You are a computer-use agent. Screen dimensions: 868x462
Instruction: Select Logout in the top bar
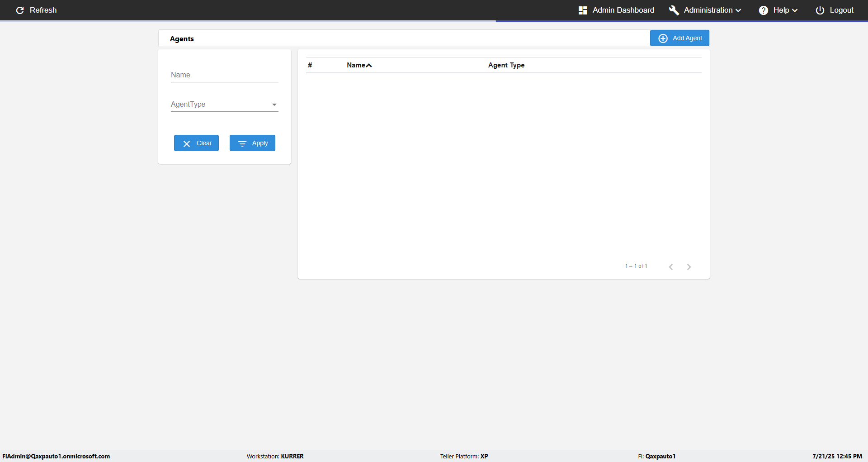[835, 10]
